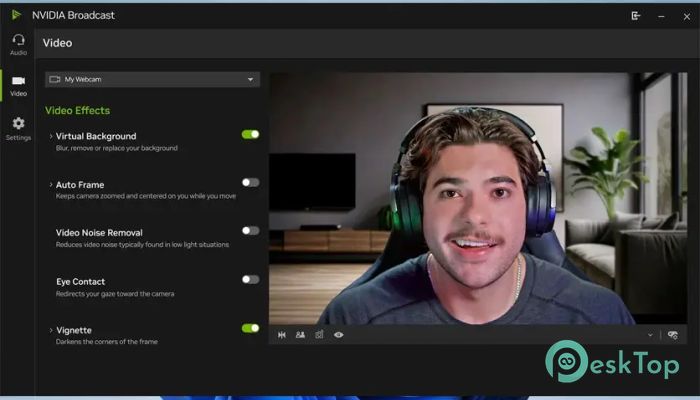
Task: Enable the Eye Contact toggle
Action: [250, 279]
